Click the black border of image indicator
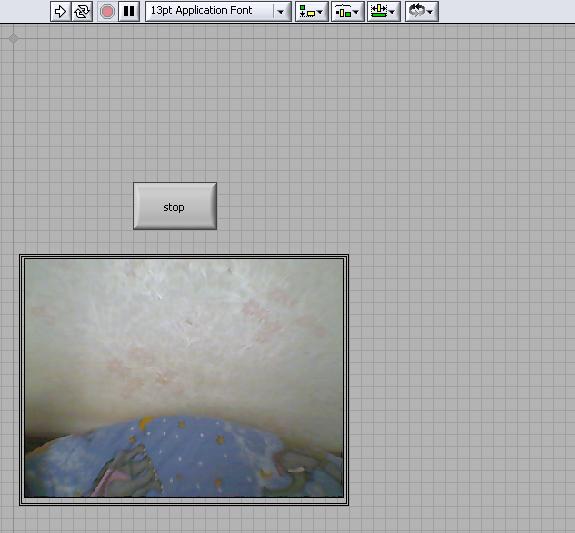The image size is (575, 533). coord(184,257)
